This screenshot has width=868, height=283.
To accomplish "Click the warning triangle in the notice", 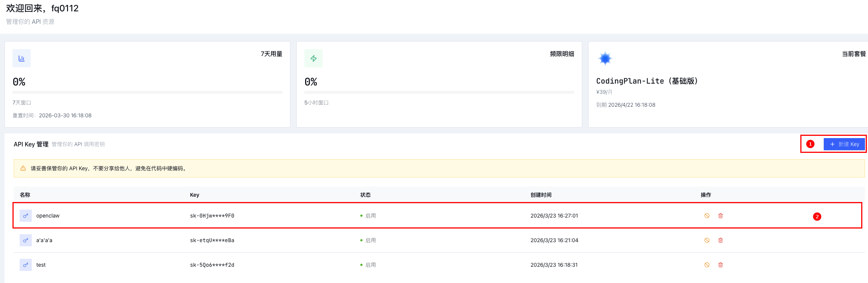I will point(23,168).
